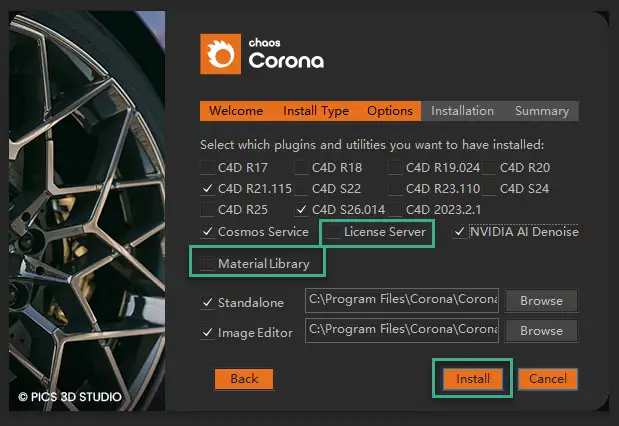Viewport: 619px width, 426px height.
Task: Click the Chaos Corona logo icon
Action: point(220,54)
